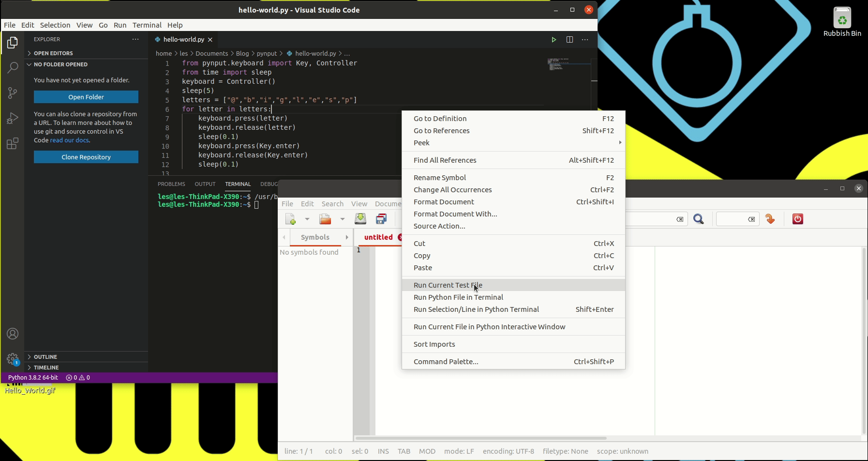This screenshot has width=868, height=461.
Task: Close the hello-world.py editor tab
Action: pos(210,40)
